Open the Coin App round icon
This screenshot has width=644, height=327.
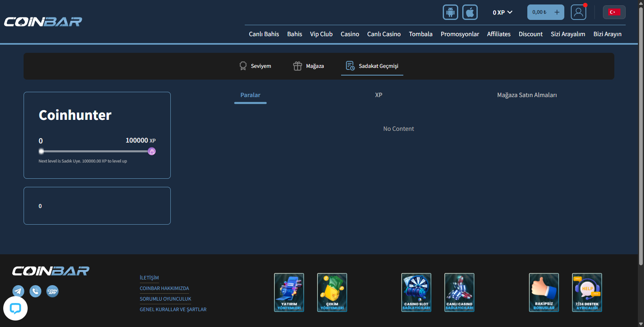coord(52,291)
